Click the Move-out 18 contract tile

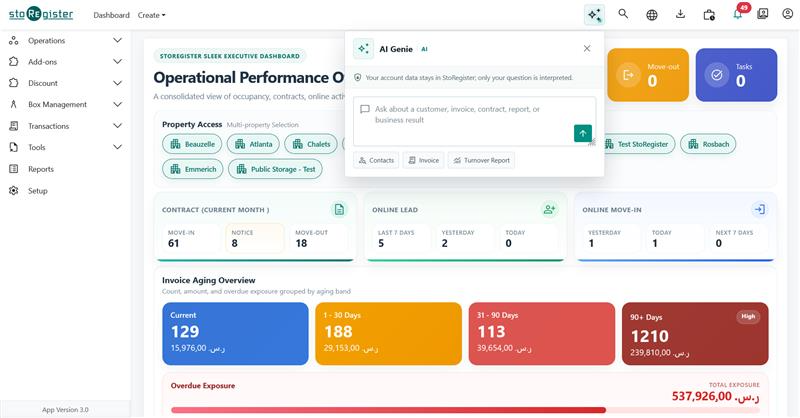318,238
